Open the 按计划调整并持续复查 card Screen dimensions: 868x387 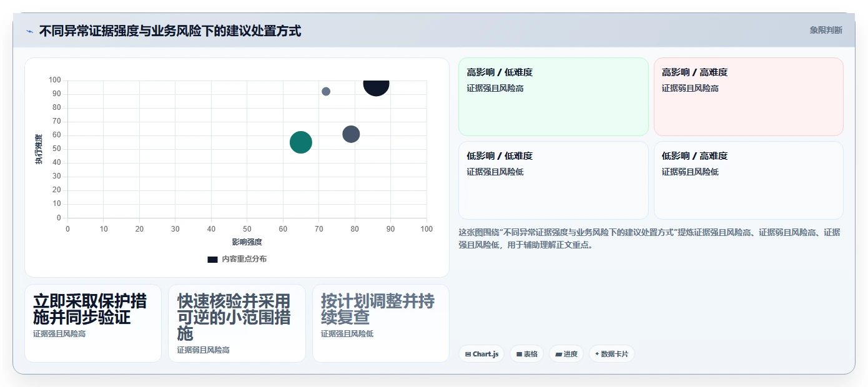click(x=381, y=323)
